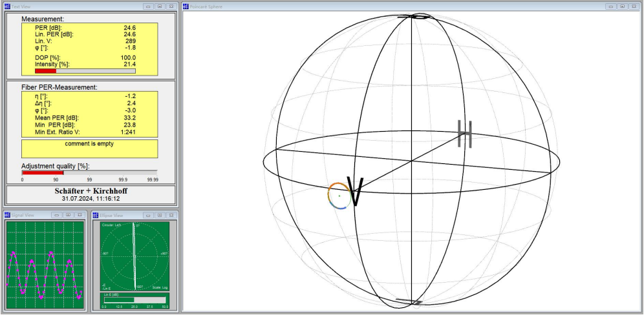Click the 99.99 mark on the quality scale
Screen dimensions: 644x317
point(153,179)
